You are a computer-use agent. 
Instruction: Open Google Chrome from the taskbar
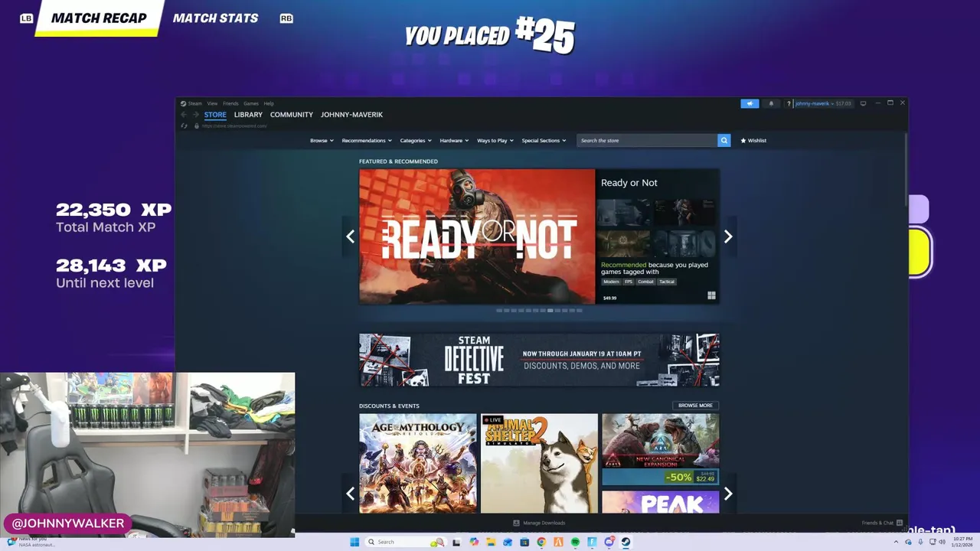point(541,542)
